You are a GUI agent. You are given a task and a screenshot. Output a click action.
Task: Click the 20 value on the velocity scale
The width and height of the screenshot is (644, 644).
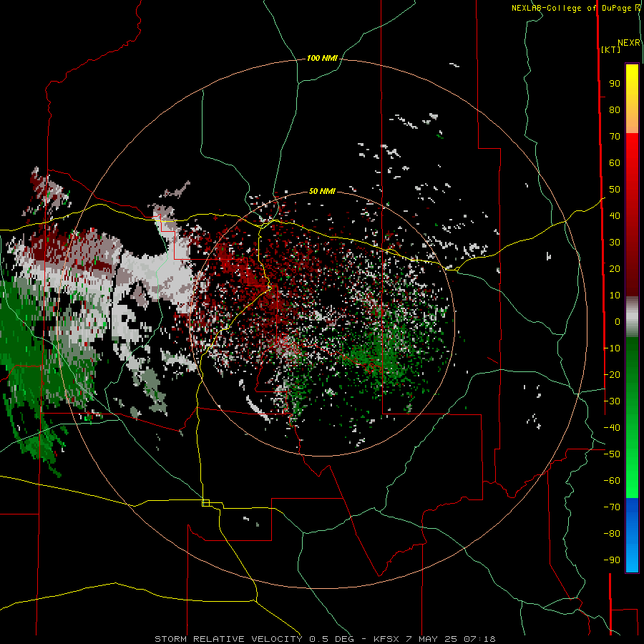click(x=615, y=269)
